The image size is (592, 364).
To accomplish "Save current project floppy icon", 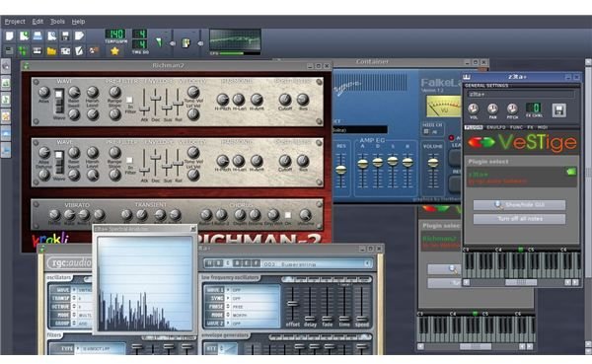I will coord(65,36).
